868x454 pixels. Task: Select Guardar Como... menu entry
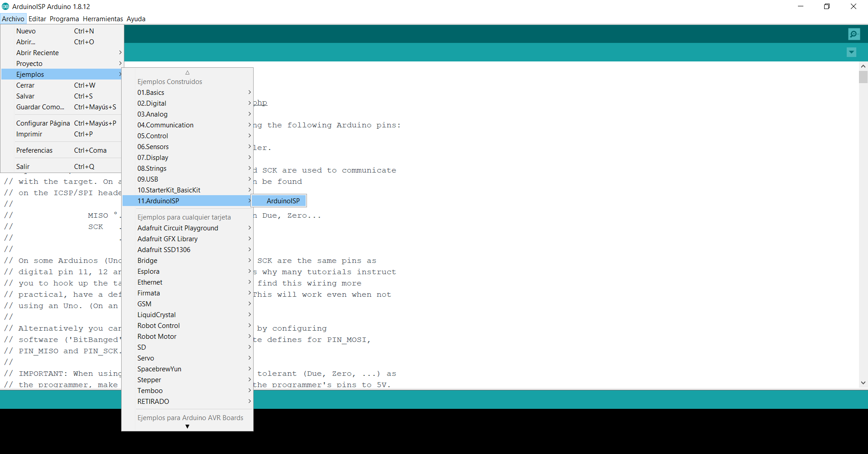click(x=62, y=107)
